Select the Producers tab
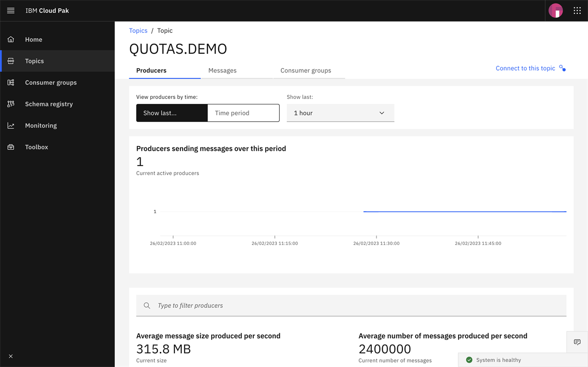This screenshot has width=588, height=367. 165,71
